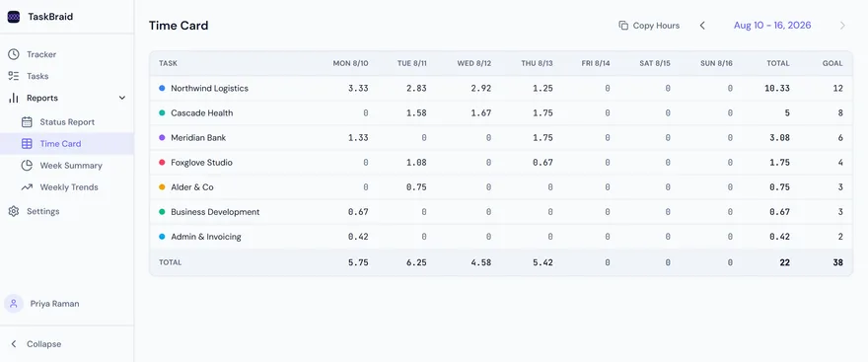Click the TUE 8/11 column header
The image size is (868, 362).
412,63
